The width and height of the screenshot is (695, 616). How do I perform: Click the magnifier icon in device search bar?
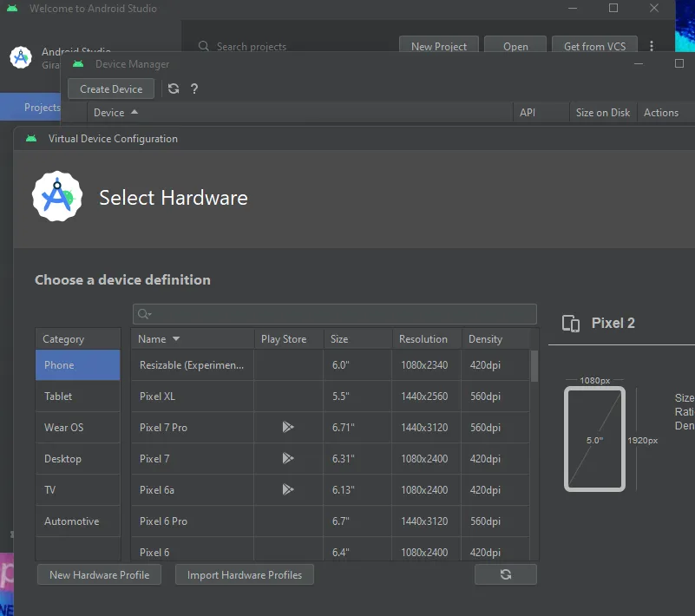point(143,313)
